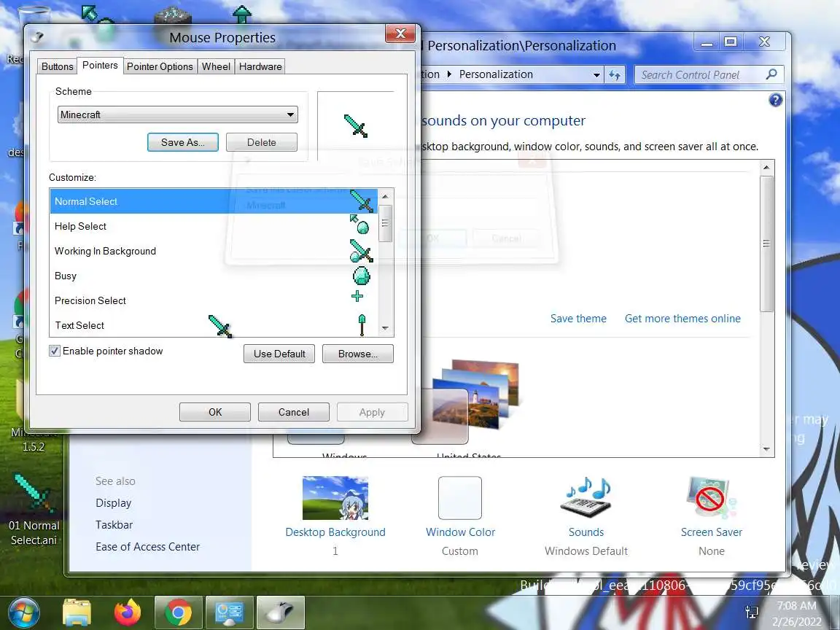Viewport: 840px width, 630px height.
Task: Select the Help Select pointer row
Action: (213, 226)
